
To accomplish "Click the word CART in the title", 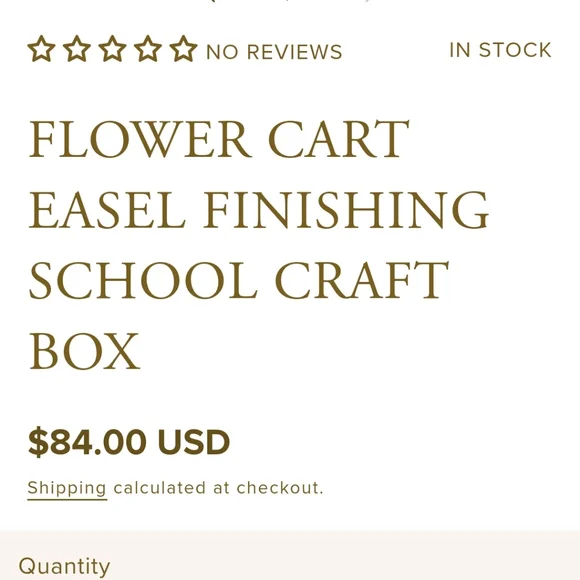I will pos(338,139).
